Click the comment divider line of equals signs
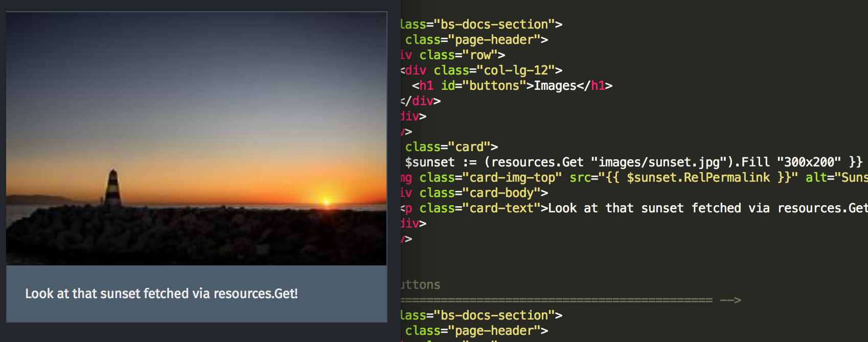 tap(556, 300)
